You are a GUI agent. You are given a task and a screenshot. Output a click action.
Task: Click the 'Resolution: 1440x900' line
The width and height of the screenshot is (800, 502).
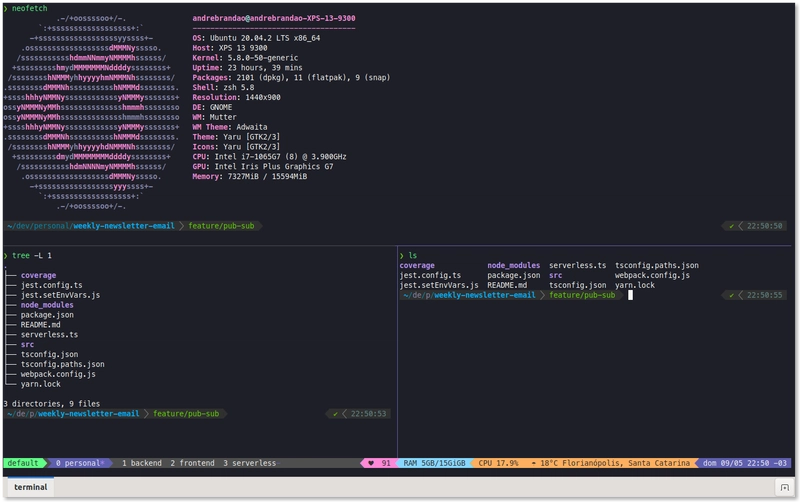(236, 97)
